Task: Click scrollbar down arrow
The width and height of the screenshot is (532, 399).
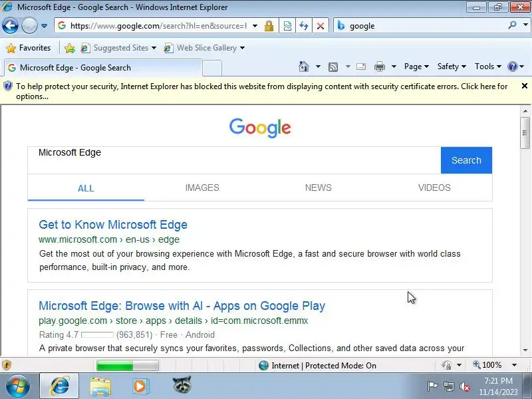Action: pos(525,350)
